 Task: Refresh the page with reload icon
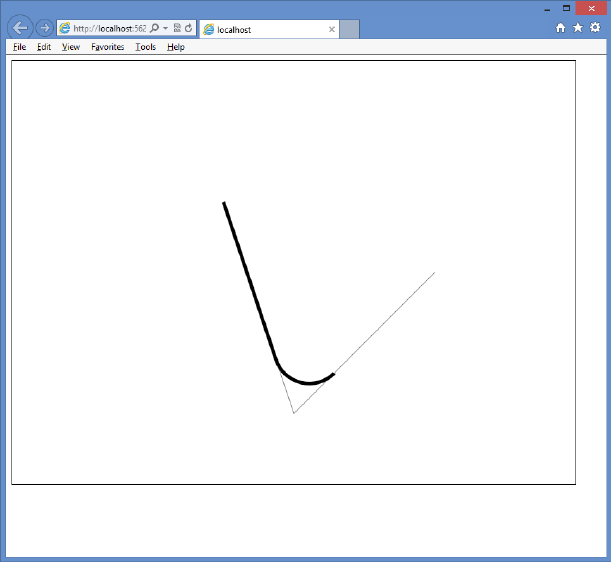pos(189,28)
